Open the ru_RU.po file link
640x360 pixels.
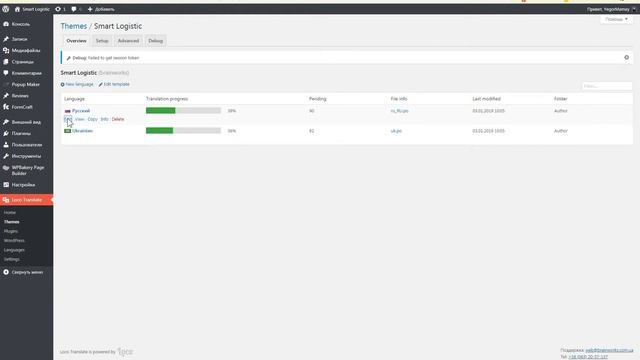400,111
